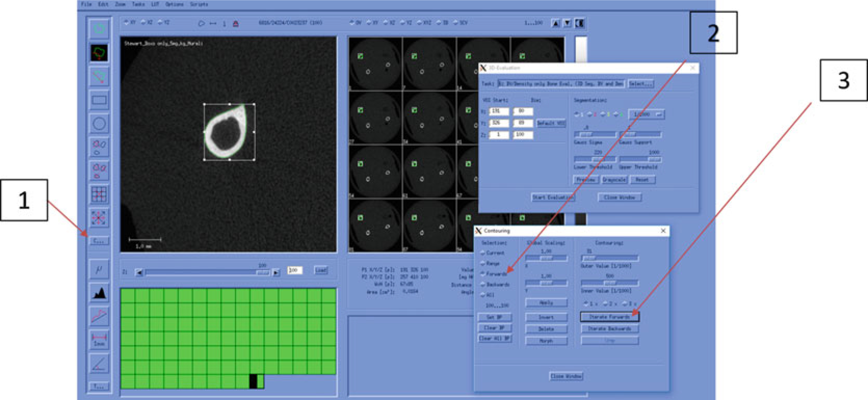Click the Load button beside slice number
This screenshot has width=868, height=400.
[320, 270]
